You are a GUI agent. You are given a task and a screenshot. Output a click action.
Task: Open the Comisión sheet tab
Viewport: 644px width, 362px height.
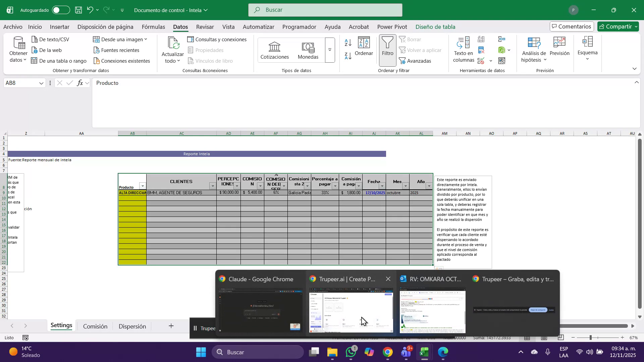95,325
